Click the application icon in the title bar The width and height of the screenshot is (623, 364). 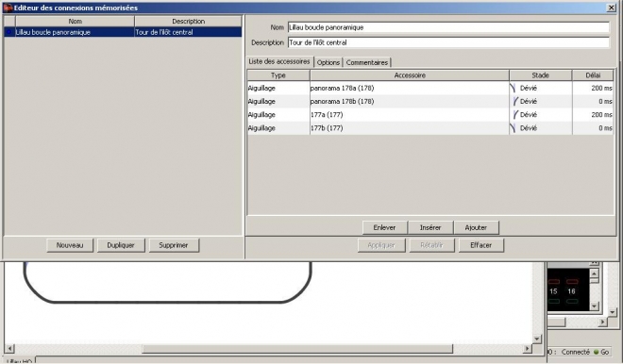coord(8,8)
